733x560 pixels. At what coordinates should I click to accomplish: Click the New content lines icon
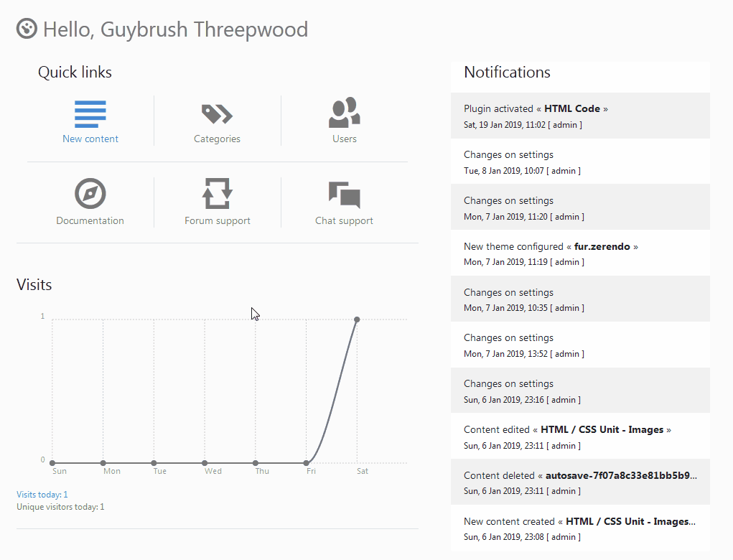pyautogui.click(x=90, y=114)
